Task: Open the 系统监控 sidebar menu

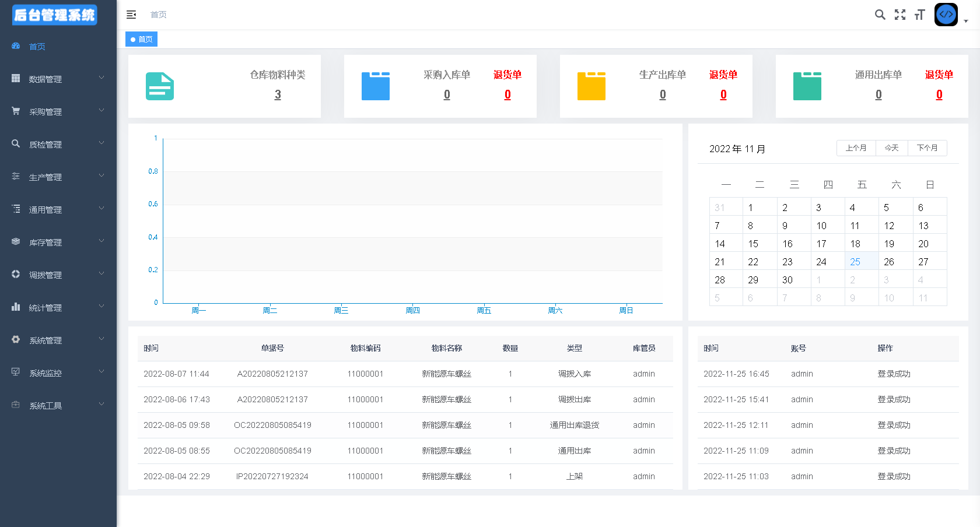Action: 58,373
